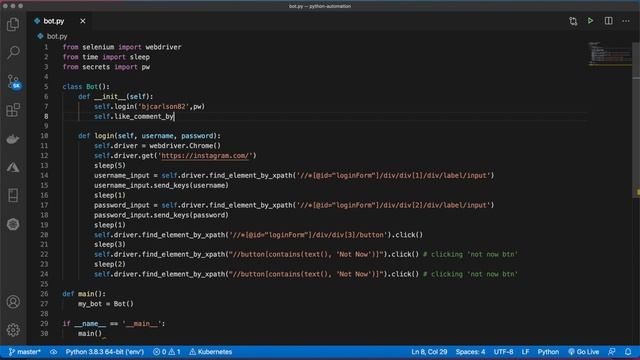Click 'from secrets import pw' line
640x360 pixels.
[106, 67]
